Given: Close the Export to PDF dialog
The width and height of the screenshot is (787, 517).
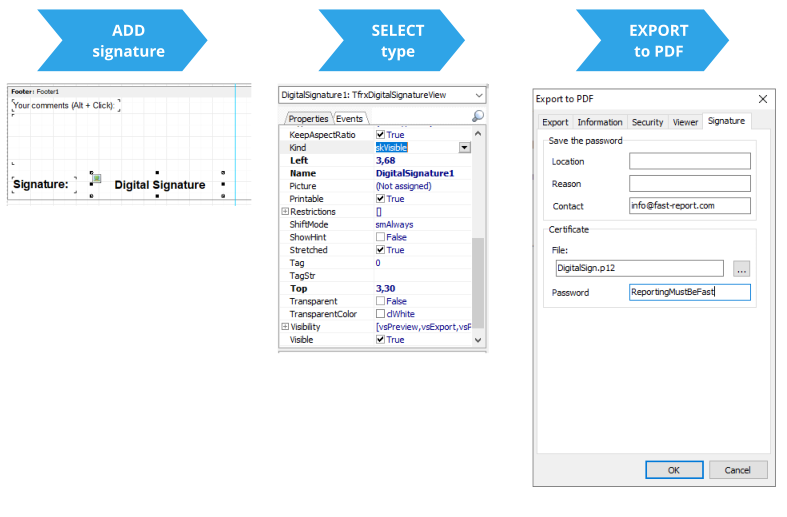Looking at the screenshot, I should point(763,98).
